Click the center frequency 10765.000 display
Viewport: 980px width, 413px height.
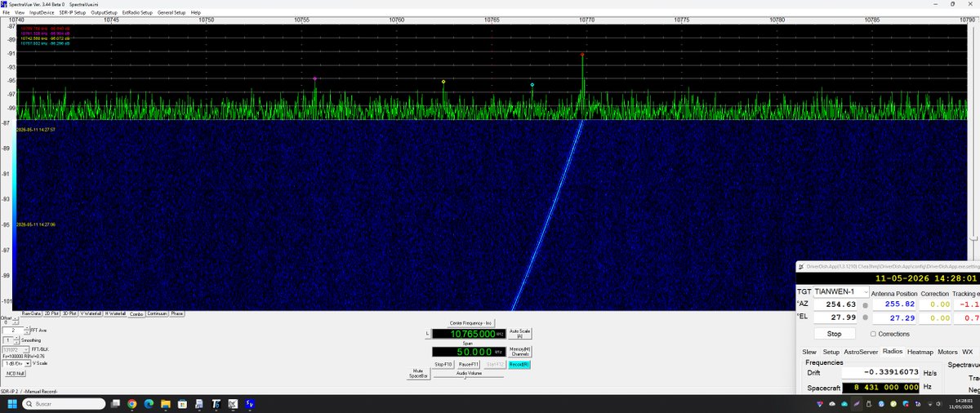(x=469, y=334)
